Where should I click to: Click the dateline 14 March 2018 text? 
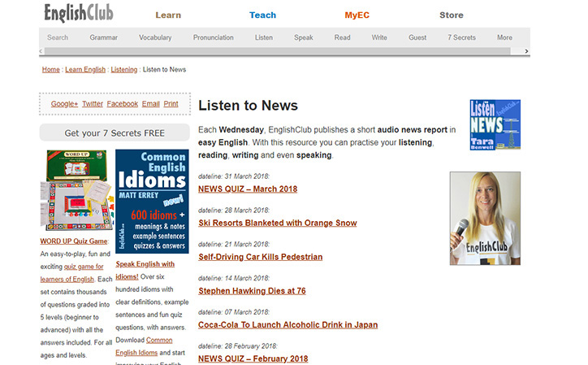(234, 278)
